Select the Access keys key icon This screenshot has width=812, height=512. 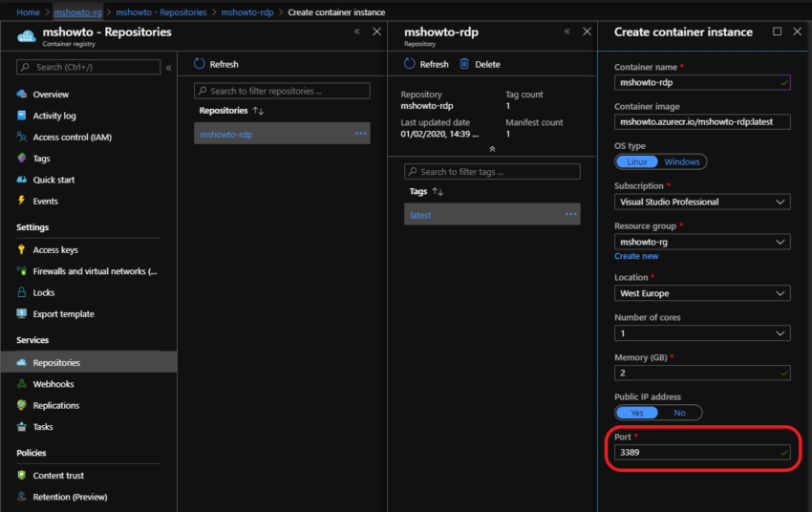pos(22,250)
